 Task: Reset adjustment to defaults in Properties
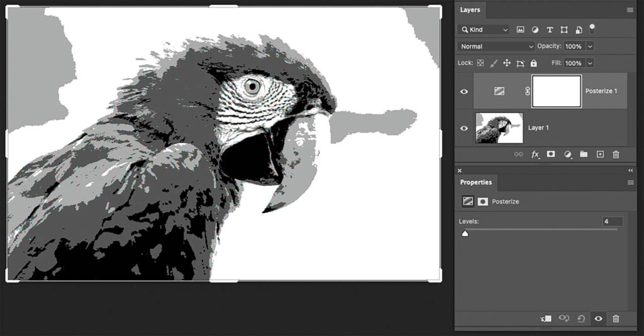581,318
